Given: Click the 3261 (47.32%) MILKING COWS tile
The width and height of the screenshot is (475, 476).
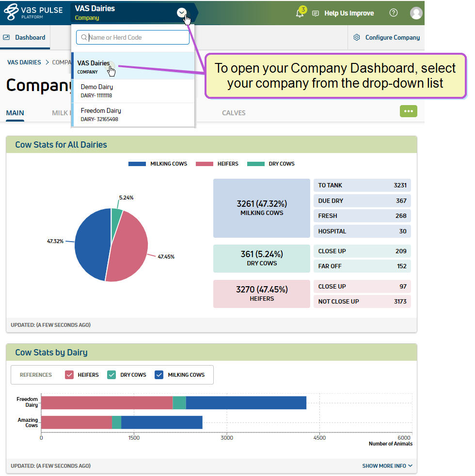Looking at the screenshot, I should tap(262, 208).
